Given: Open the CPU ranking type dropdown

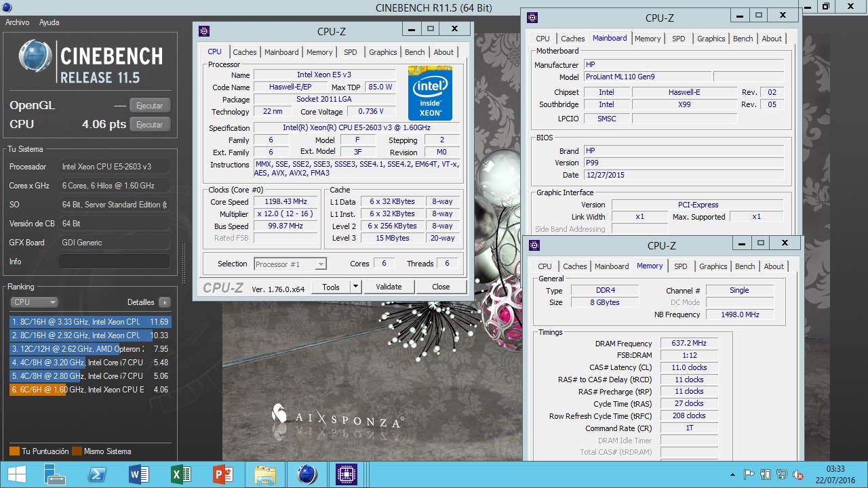Looking at the screenshot, I should [x=34, y=302].
